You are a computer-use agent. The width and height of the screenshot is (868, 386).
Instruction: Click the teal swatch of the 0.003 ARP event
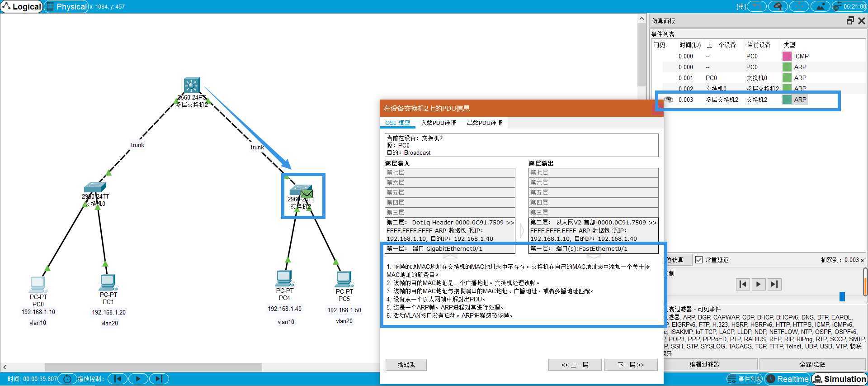pos(787,100)
